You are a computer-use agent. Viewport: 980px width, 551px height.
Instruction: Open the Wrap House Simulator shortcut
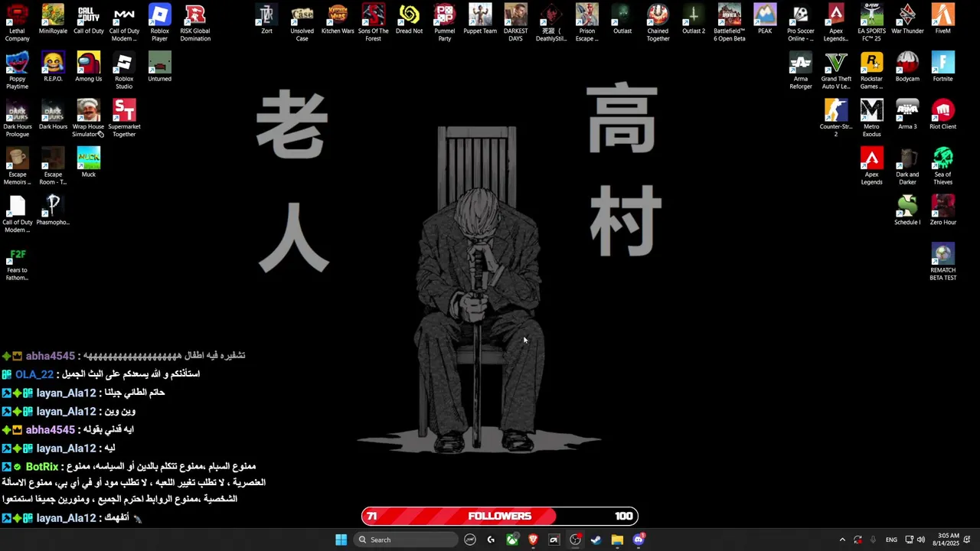[x=88, y=119]
